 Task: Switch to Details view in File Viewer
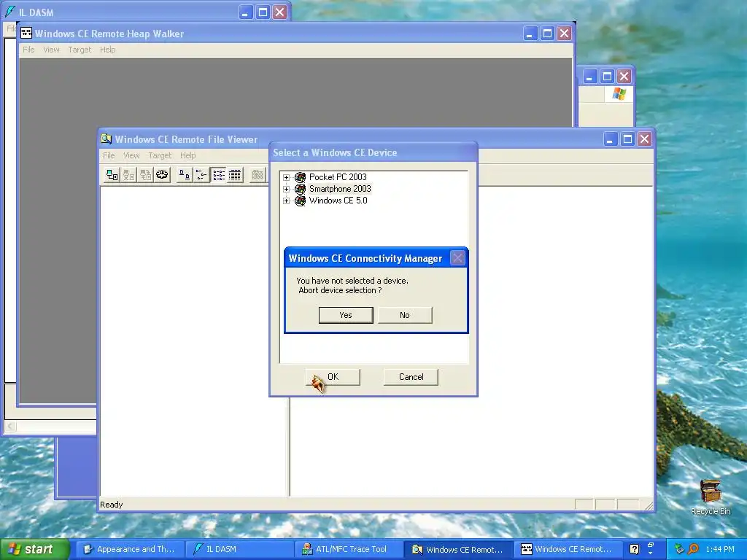click(236, 175)
